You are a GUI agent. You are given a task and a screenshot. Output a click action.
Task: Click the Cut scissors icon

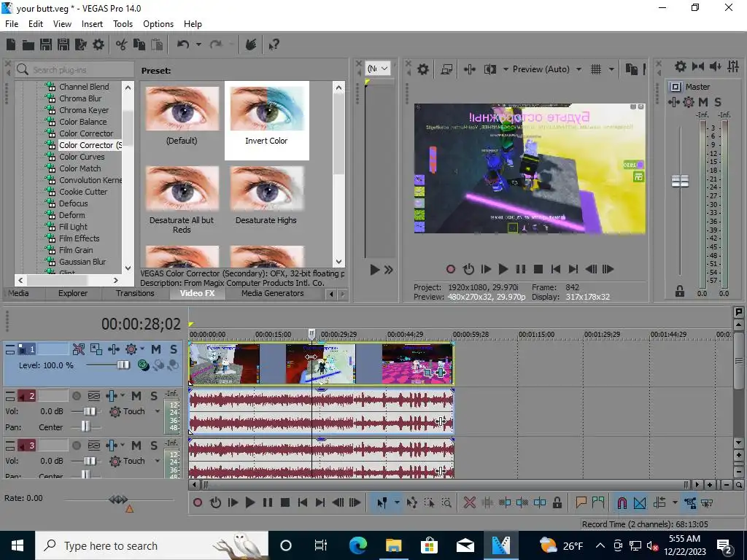(122, 44)
